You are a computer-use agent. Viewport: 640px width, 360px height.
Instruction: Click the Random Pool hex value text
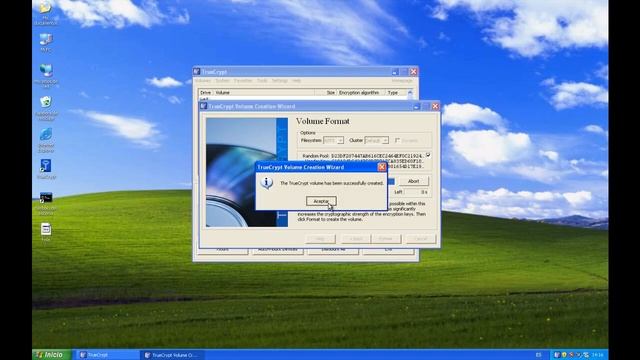click(377, 156)
